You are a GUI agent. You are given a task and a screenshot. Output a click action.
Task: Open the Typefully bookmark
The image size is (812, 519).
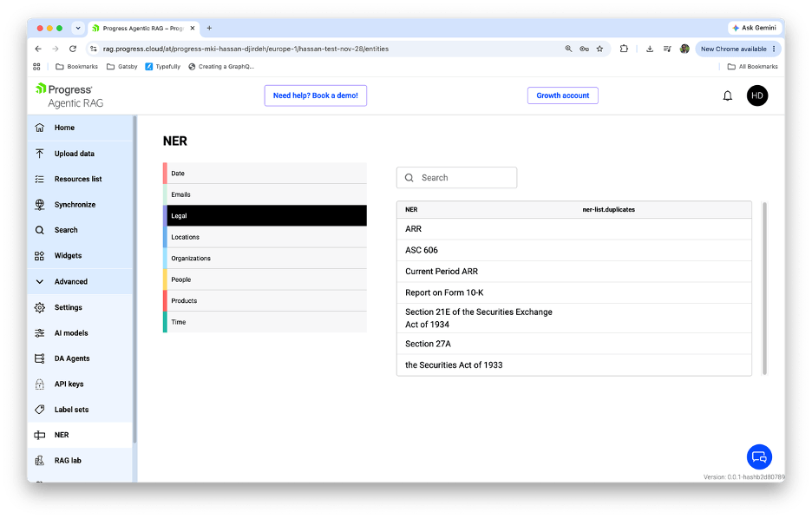click(162, 66)
